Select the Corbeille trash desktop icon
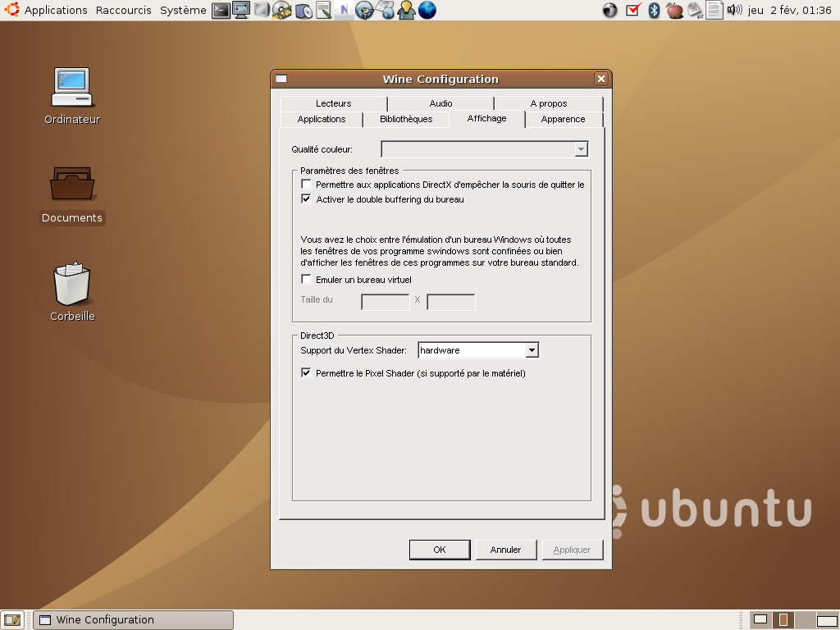Image resolution: width=840 pixels, height=630 pixels. 72,292
